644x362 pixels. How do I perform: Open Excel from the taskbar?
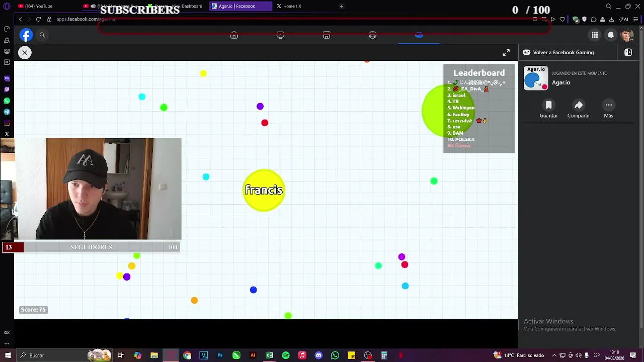click(x=269, y=355)
